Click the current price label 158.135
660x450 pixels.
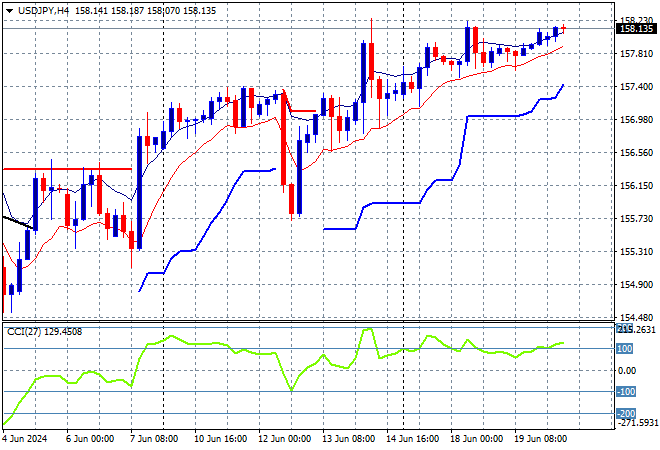(636, 29)
